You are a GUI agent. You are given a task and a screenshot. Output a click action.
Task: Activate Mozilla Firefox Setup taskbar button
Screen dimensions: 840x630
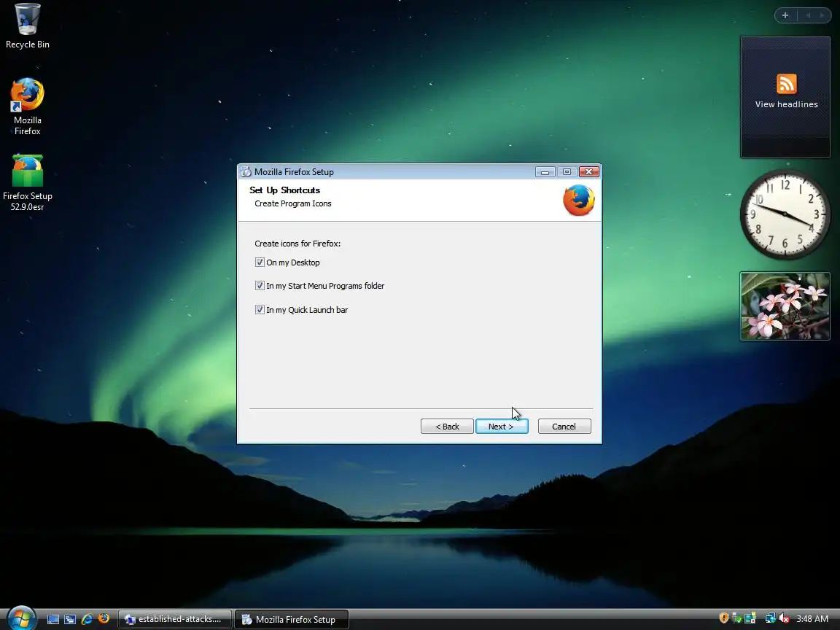[292, 619]
